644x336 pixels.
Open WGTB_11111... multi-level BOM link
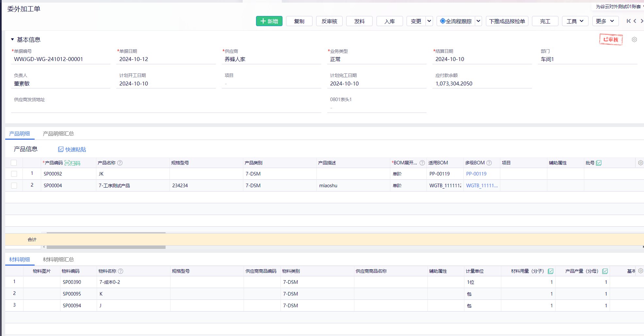[x=482, y=186]
